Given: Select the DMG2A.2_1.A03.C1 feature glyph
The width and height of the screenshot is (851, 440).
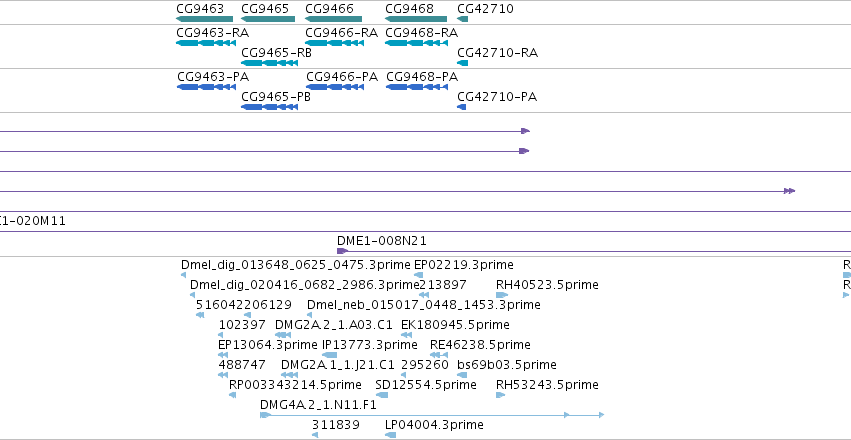Looking at the screenshot, I should coord(283,335).
